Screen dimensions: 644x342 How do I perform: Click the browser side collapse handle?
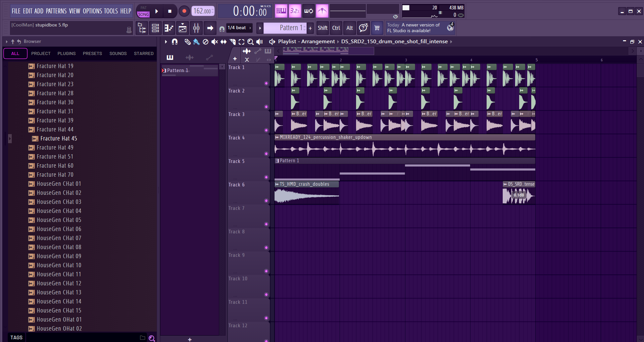(x=10, y=138)
